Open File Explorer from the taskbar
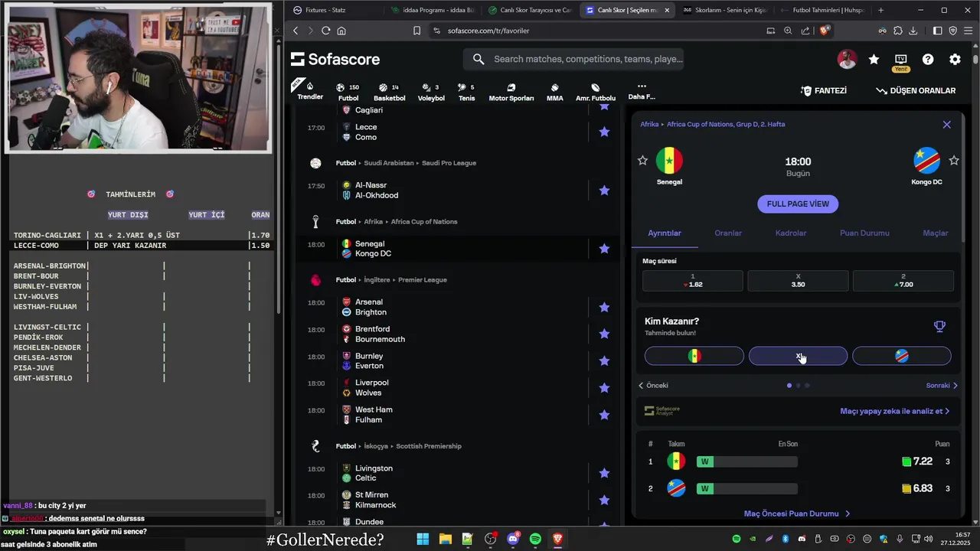 pos(445,540)
